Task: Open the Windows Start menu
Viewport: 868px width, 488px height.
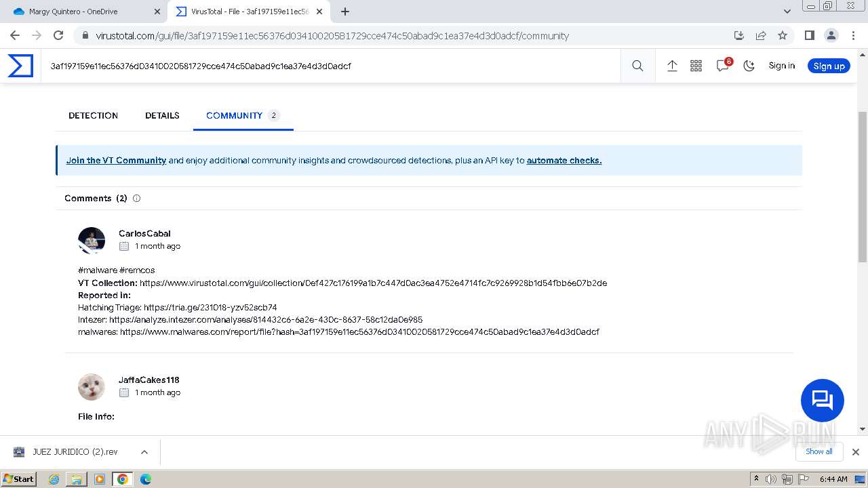Action: point(19,479)
